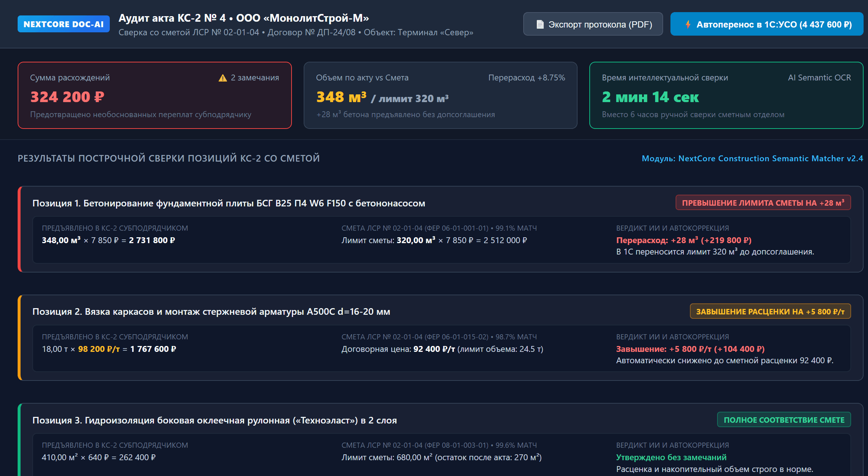The image size is (868, 476).
Task: Click the 2 замечания text
Action: point(255,77)
